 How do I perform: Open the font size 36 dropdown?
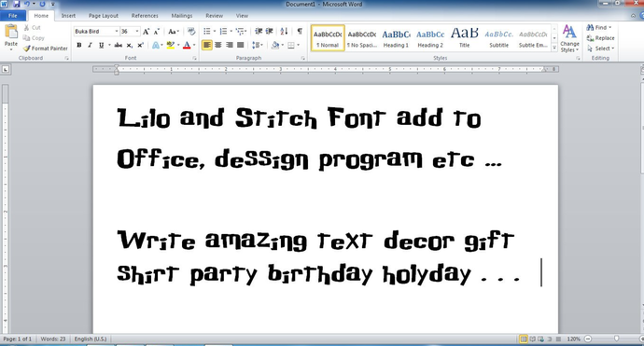click(x=137, y=32)
